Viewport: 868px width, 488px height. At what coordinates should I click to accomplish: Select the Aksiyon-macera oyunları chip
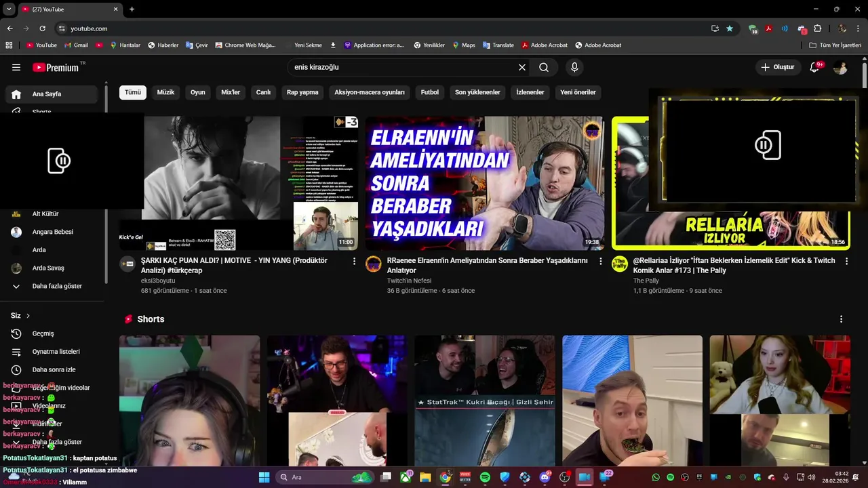coord(370,92)
